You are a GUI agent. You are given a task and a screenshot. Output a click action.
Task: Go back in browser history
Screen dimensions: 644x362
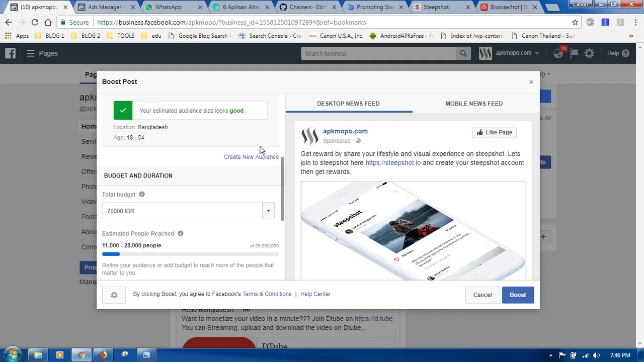click(9, 22)
